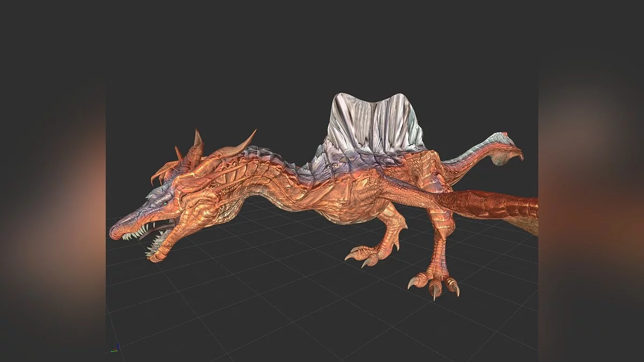Select the dragon model in the viewport

(324, 196)
